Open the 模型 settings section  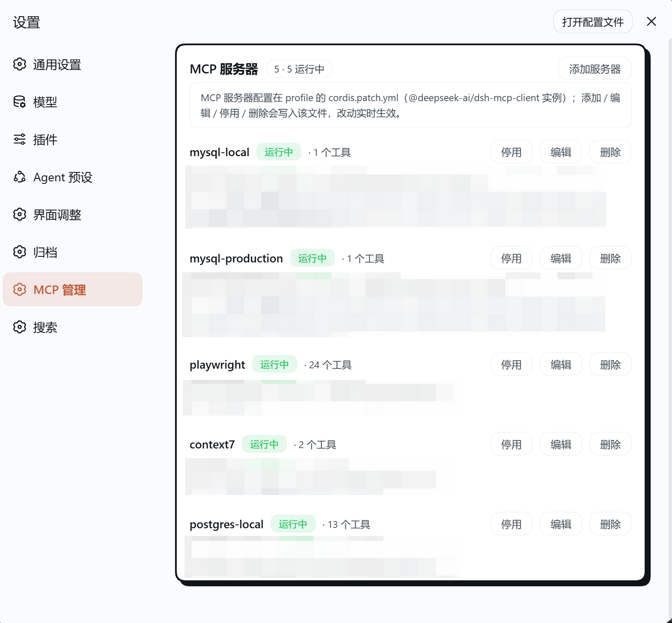tap(73, 102)
